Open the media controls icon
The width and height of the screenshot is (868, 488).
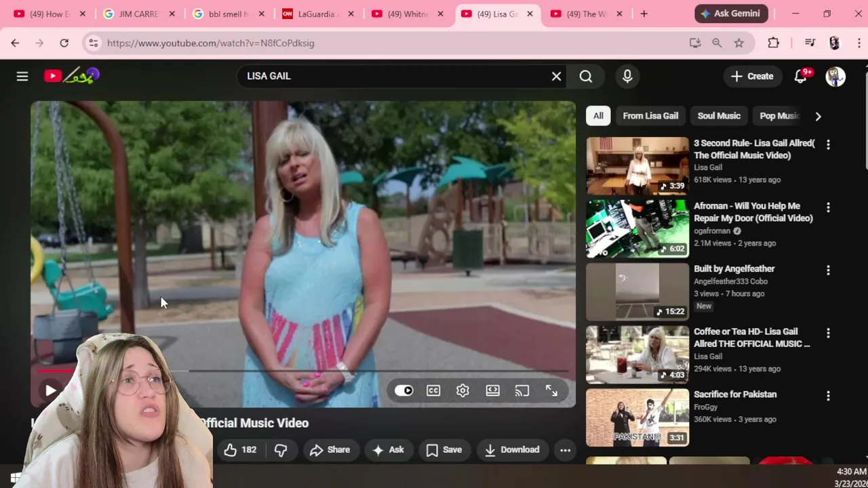[x=810, y=43]
